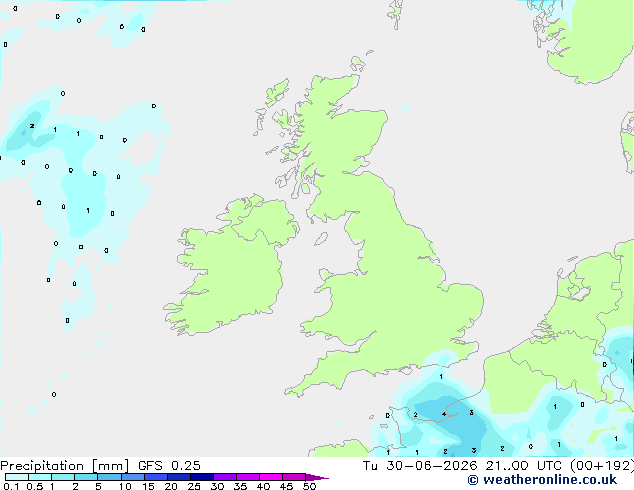Click the legend label "50"
The width and height of the screenshot is (634, 490).
point(309,486)
